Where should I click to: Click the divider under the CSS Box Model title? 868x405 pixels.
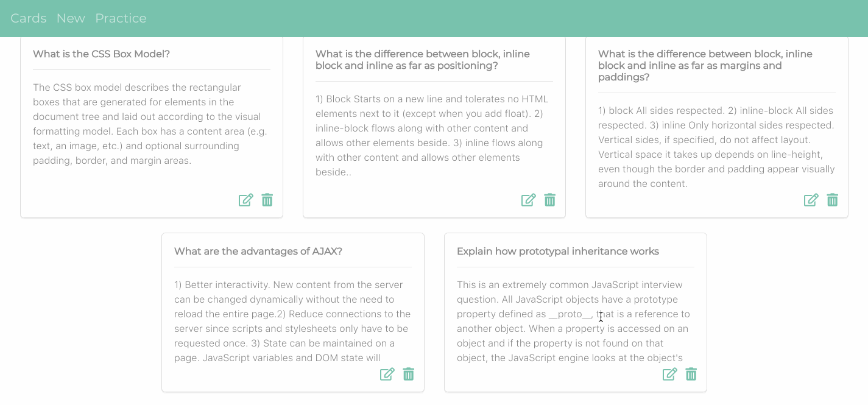(151, 68)
